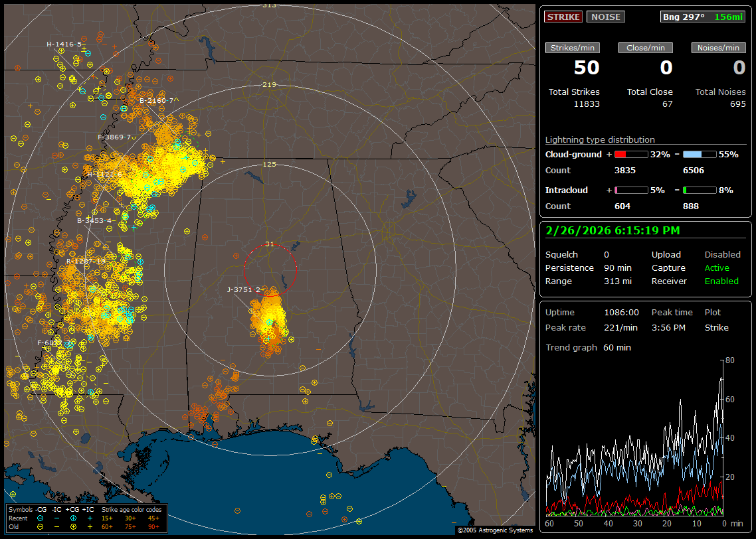The image size is (756, 539).
Task: Click the Close/min header
Action: (646, 48)
